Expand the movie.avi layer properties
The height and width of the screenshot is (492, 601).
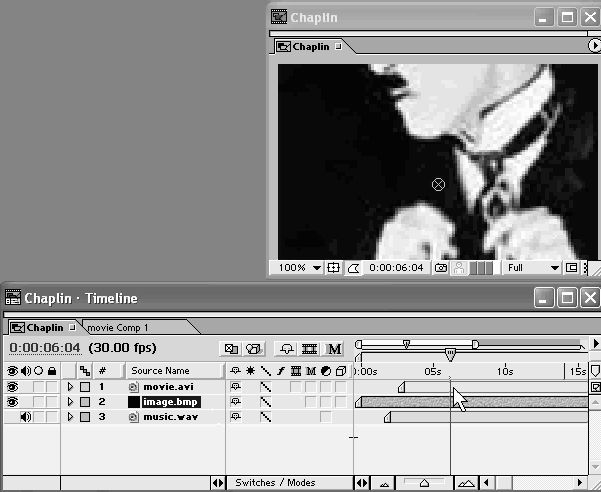pos(70,387)
